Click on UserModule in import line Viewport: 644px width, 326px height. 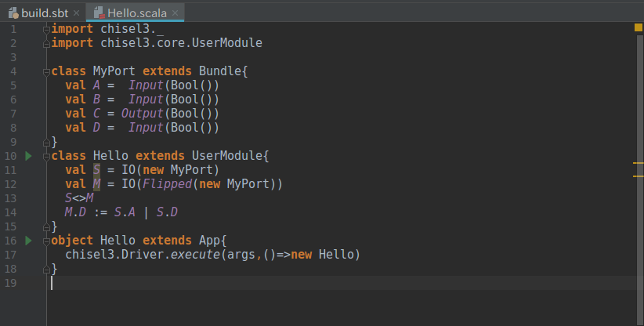pos(227,42)
